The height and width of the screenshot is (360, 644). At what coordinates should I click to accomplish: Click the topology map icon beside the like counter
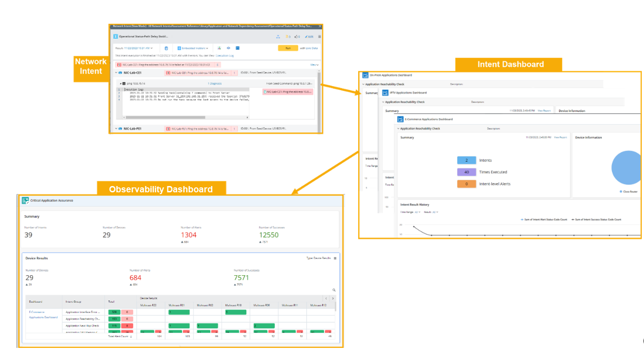tap(278, 37)
